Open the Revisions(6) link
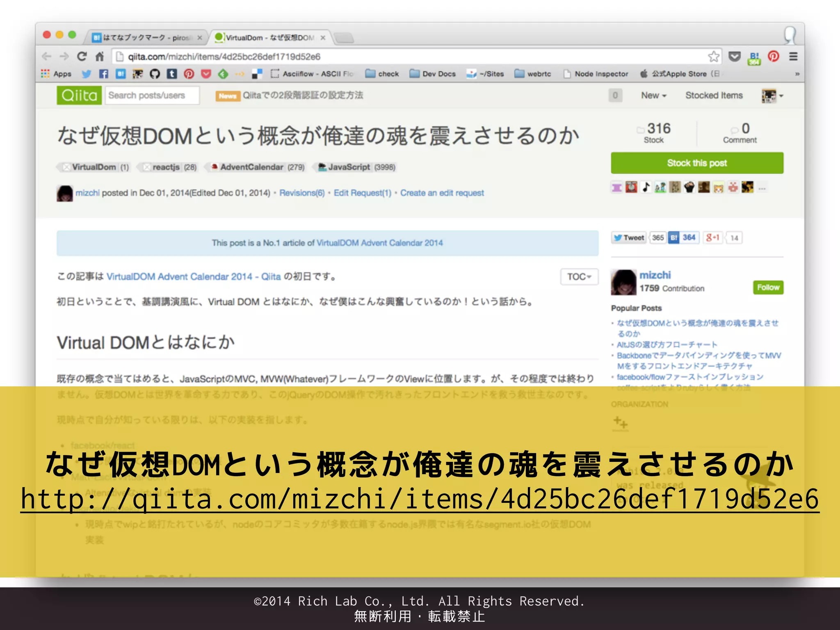This screenshot has width=840, height=630. tap(302, 193)
